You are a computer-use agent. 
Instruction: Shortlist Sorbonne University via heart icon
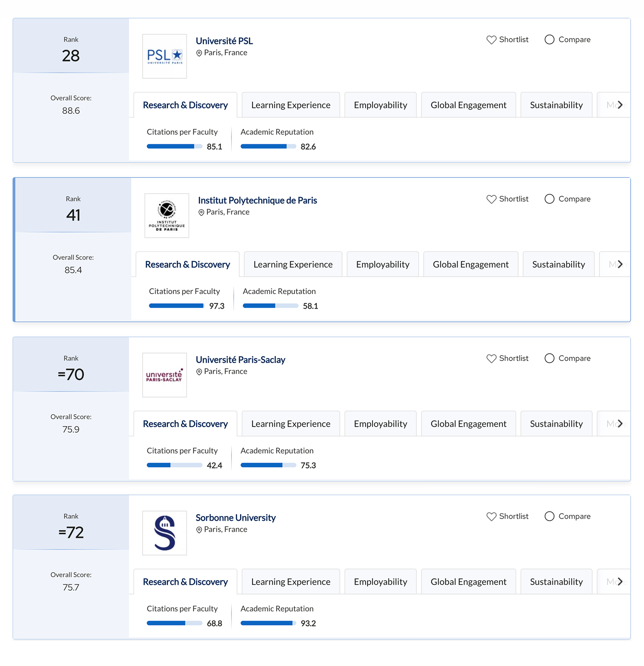(x=491, y=517)
